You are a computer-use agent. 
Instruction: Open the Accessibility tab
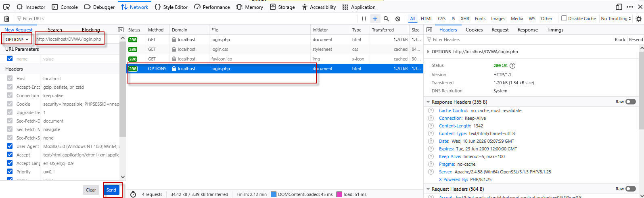click(319, 7)
